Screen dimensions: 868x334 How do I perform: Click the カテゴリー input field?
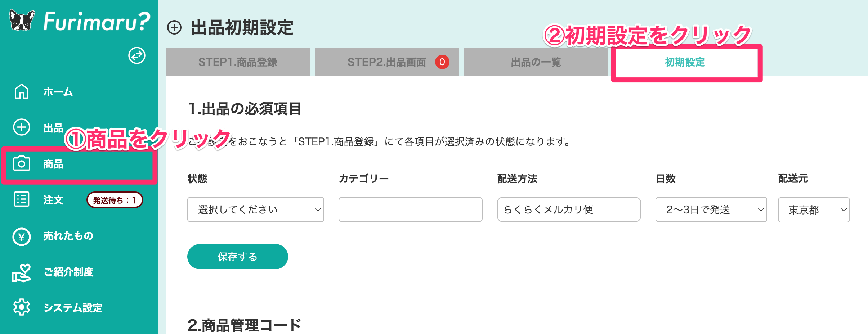point(411,209)
